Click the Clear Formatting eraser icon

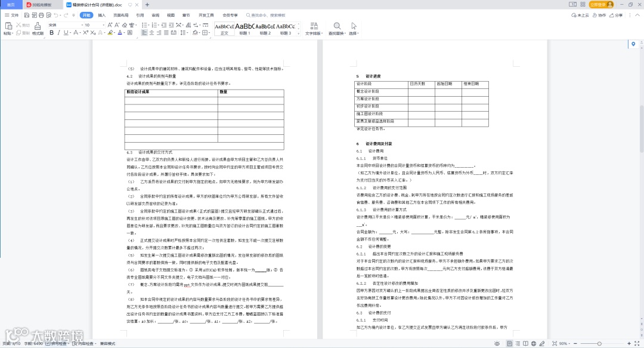[125, 25]
